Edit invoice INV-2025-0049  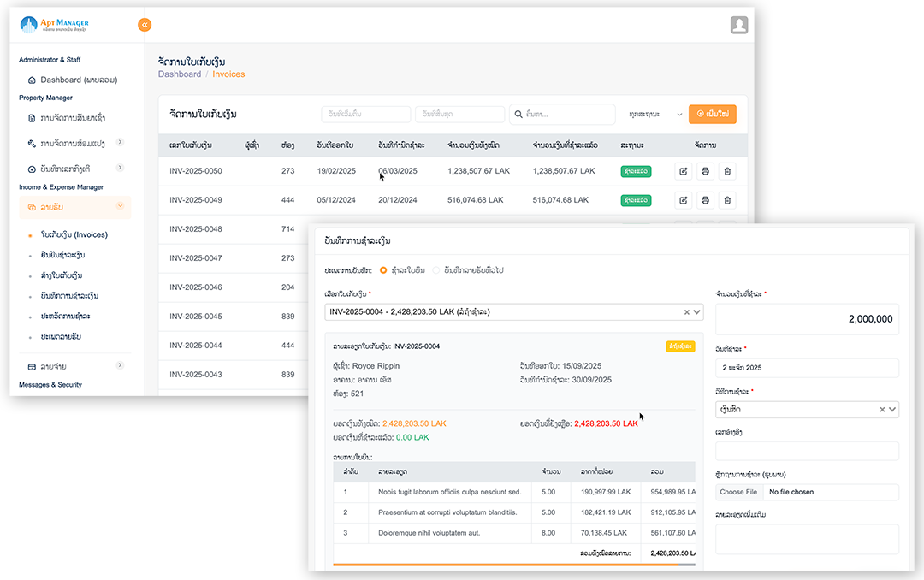683,200
